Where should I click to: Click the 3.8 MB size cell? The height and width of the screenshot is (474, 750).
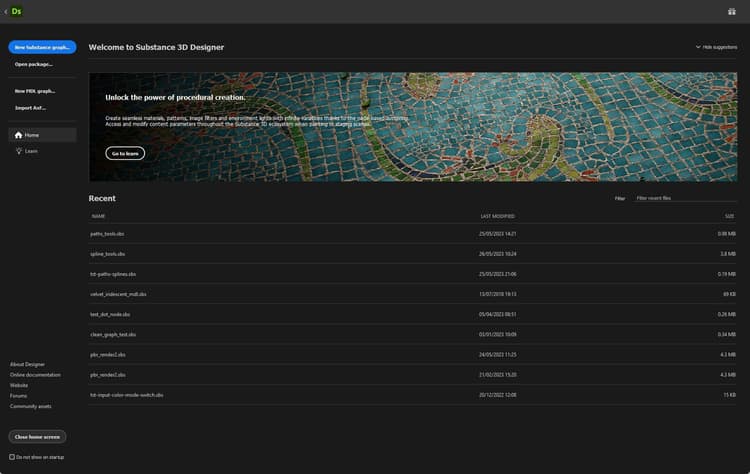(x=728, y=254)
